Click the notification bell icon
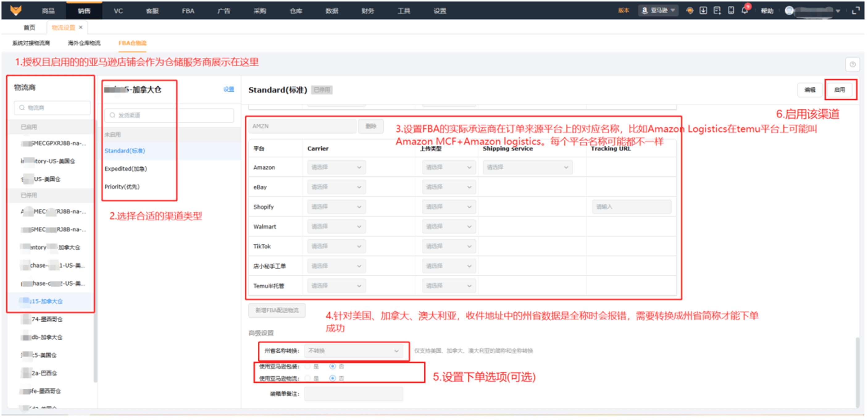868x420 pixels. click(744, 11)
